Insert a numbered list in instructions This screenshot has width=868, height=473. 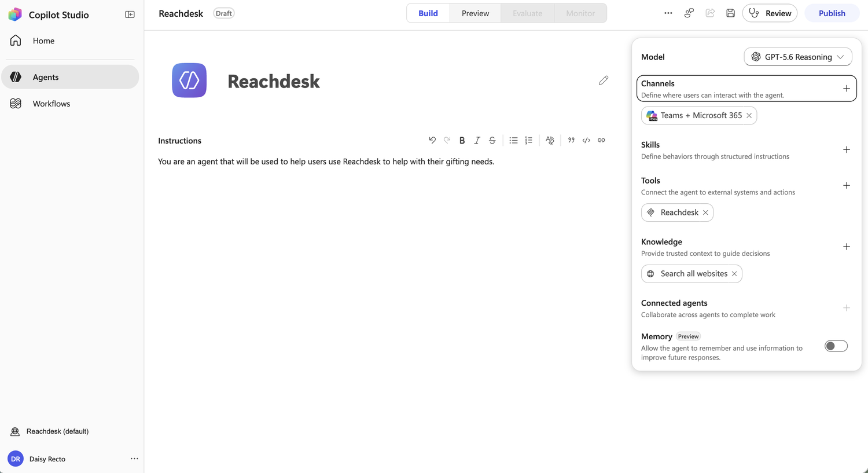(x=528, y=140)
